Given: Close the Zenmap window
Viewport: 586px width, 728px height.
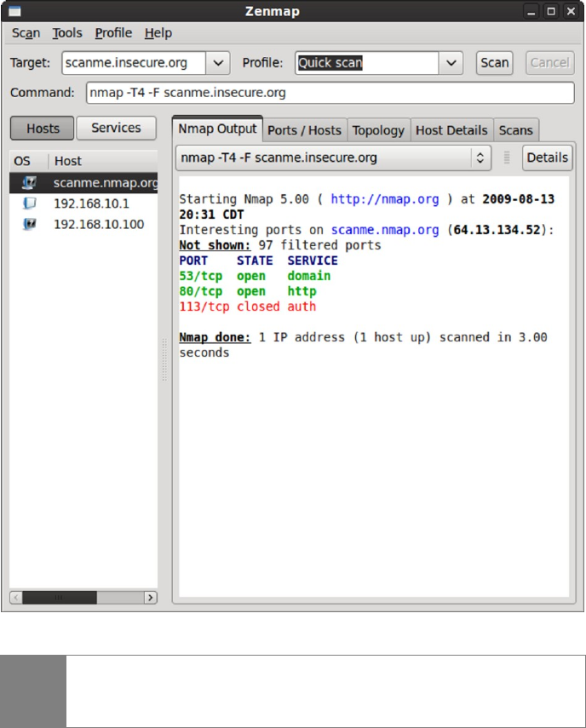Looking at the screenshot, I should coord(572,11).
